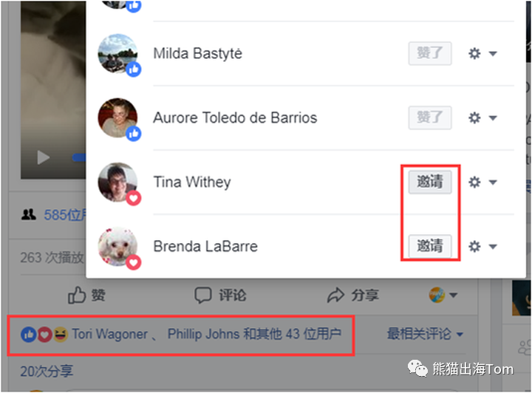Click the reaction emoji icons beside Tori Wagoner
Viewport: 532px width, 393px height.
pyautogui.click(x=44, y=335)
